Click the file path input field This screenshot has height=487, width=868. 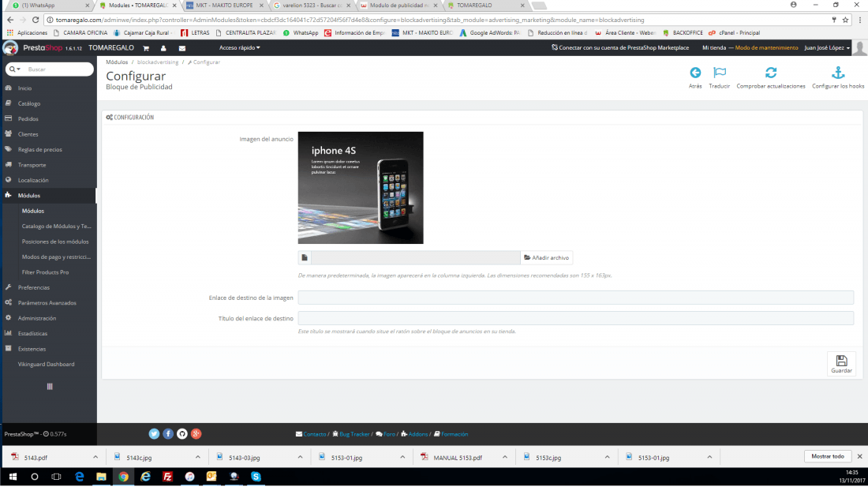tap(415, 257)
